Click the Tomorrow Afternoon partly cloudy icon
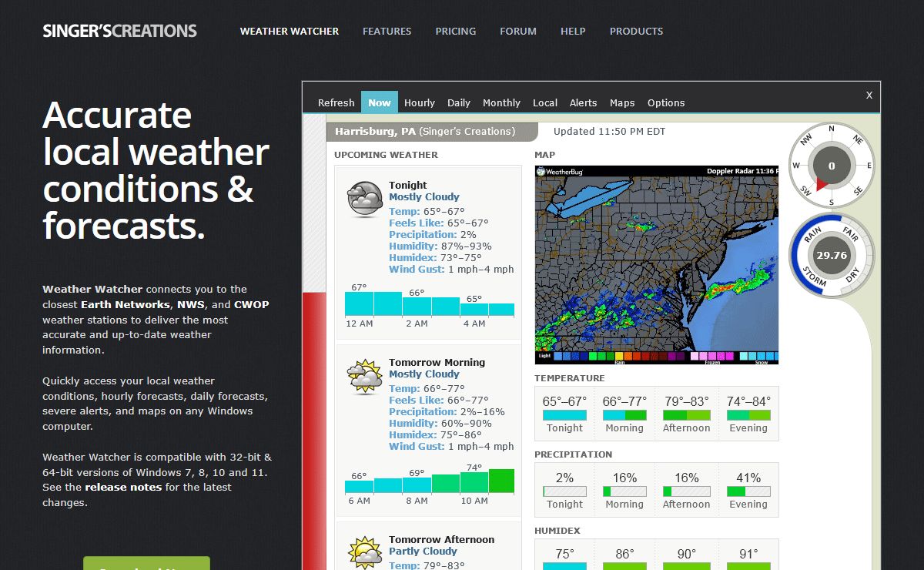The height and width of the screenshot is (570, 924). 365,552
